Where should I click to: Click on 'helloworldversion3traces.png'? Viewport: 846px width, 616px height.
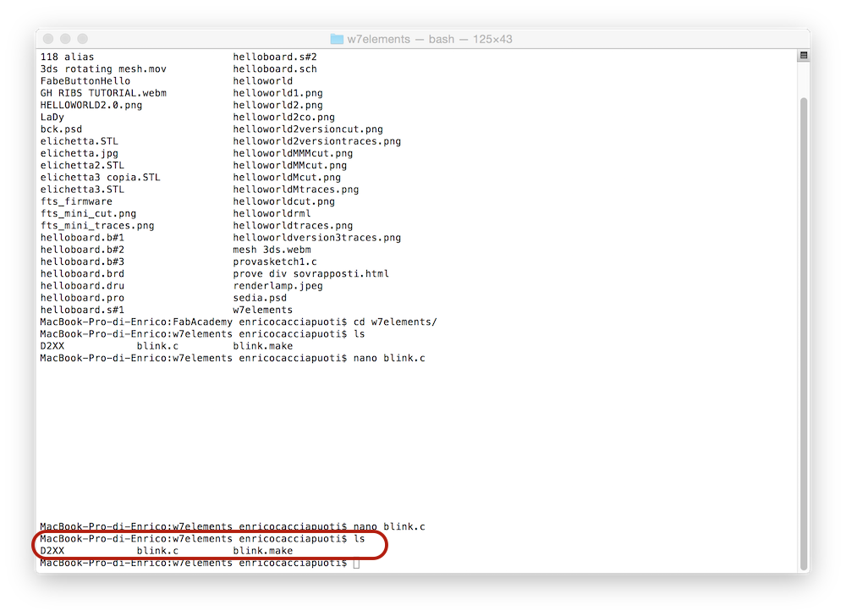[316, 237]
